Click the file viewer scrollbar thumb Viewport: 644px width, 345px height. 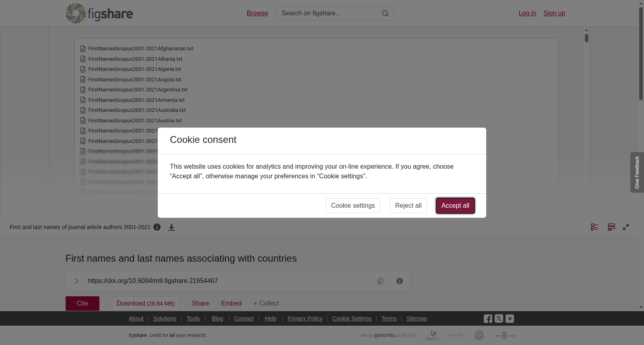586,38
